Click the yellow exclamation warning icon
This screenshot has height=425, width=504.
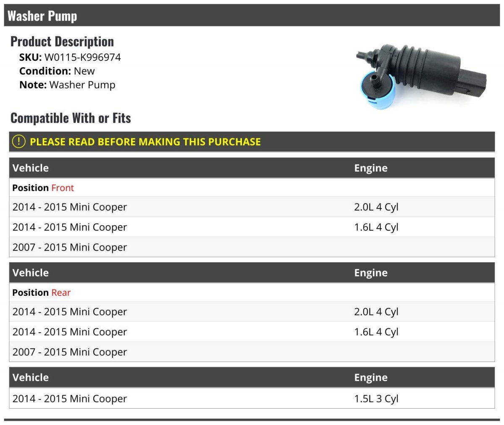tap(19, 141)
